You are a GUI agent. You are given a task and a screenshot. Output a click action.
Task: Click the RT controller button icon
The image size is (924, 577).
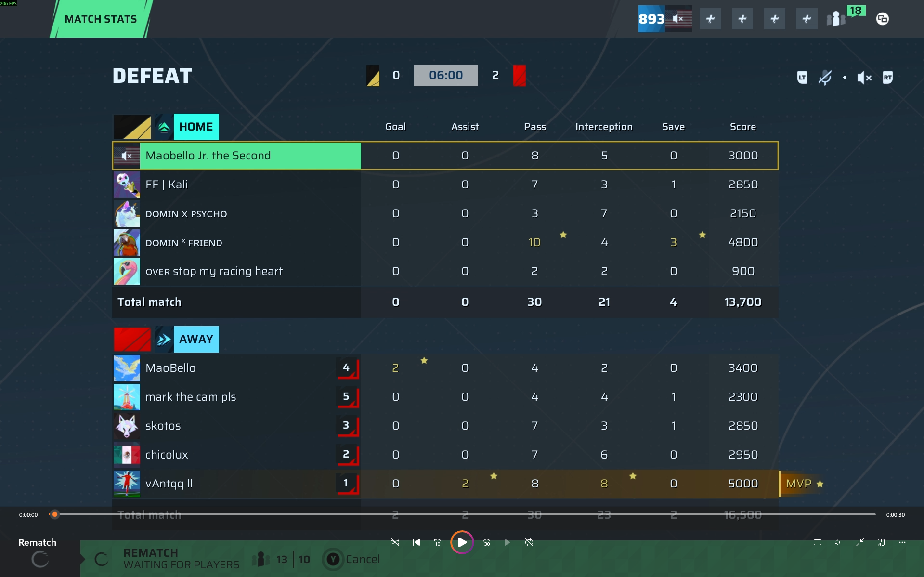tap(888, 78)
